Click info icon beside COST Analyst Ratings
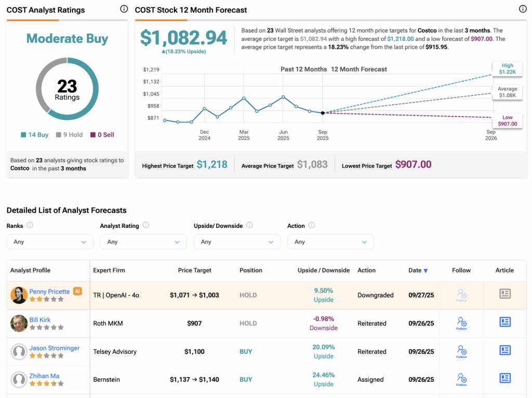This screenshot has width=532, height=398. (124, 9)
